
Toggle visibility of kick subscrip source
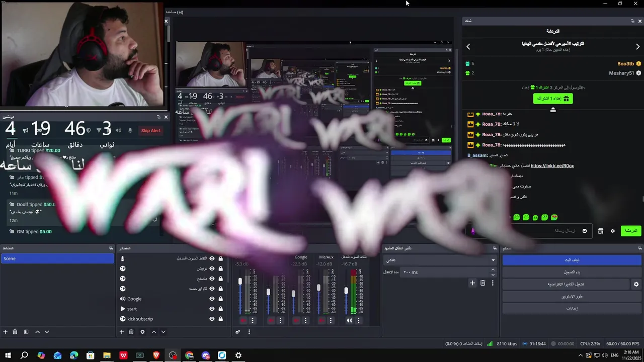212,319
